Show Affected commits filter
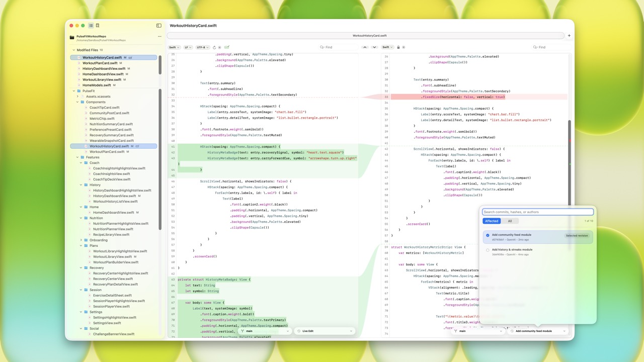The height and width of the screenshot is (362, 644). coord(492,221)
